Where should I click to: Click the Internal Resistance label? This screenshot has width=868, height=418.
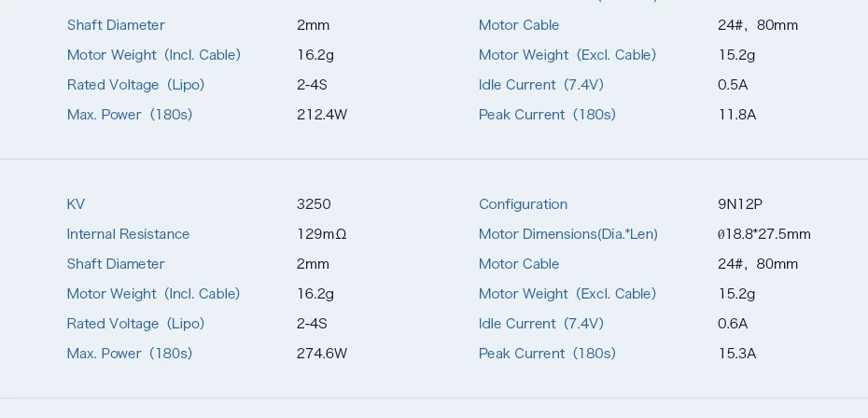tap(128, 234)
